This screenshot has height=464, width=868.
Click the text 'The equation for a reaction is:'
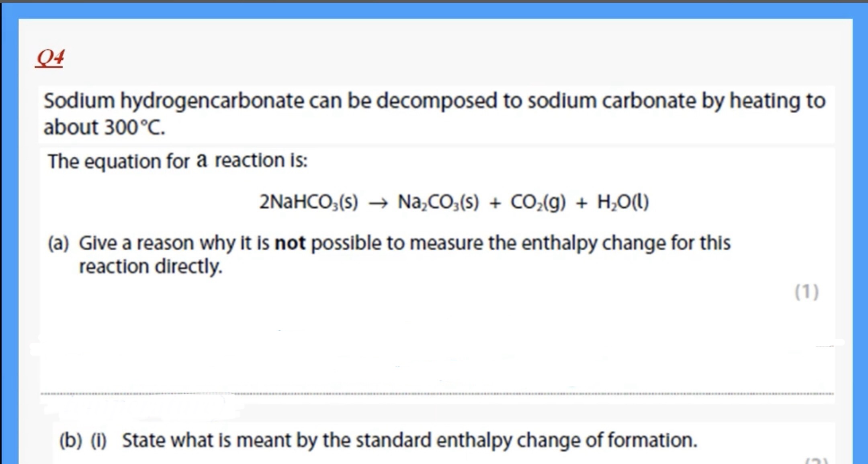(x=177, y=161)
